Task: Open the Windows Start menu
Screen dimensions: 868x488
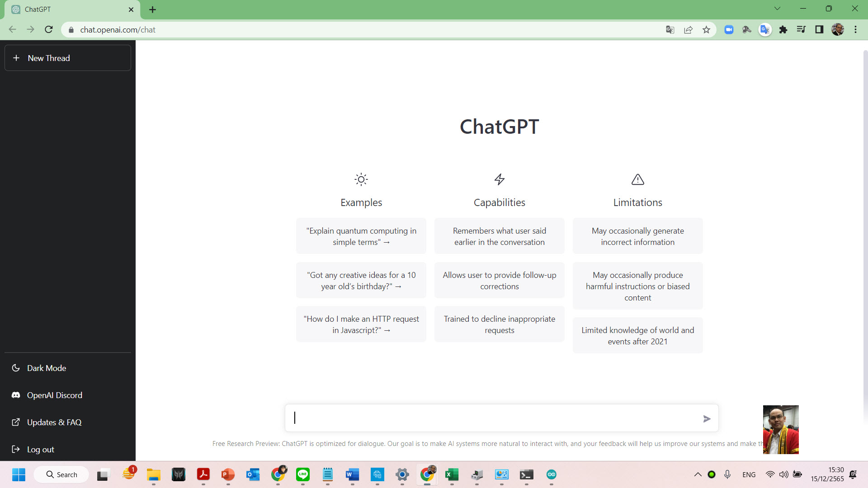Action: 19,474
